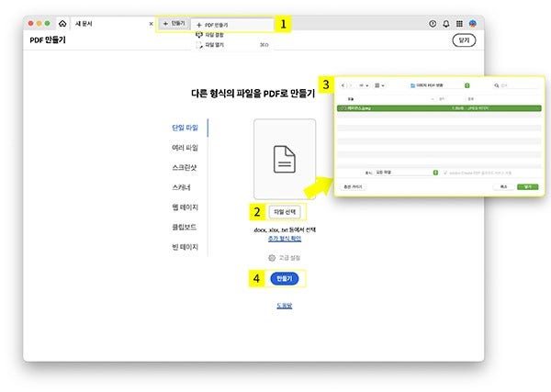This screenshot has height=392, width=551.
Task: Go forward in the file dialog
Action: pos(350,85)
